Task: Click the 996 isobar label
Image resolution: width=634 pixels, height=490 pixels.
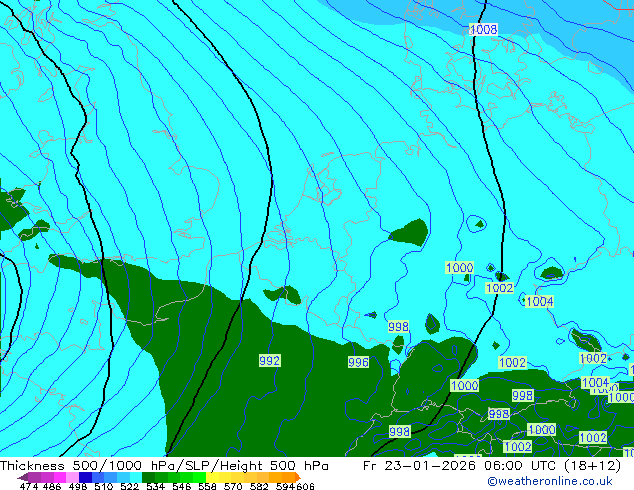Action: click(358, 362)
